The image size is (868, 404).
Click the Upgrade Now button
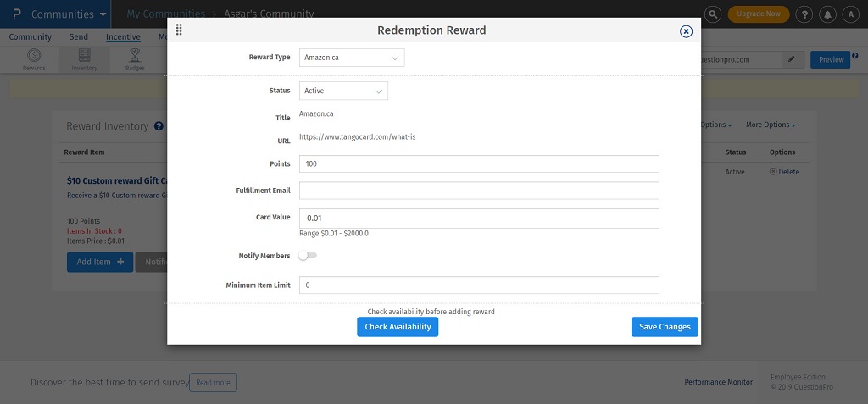click(759, 14)
